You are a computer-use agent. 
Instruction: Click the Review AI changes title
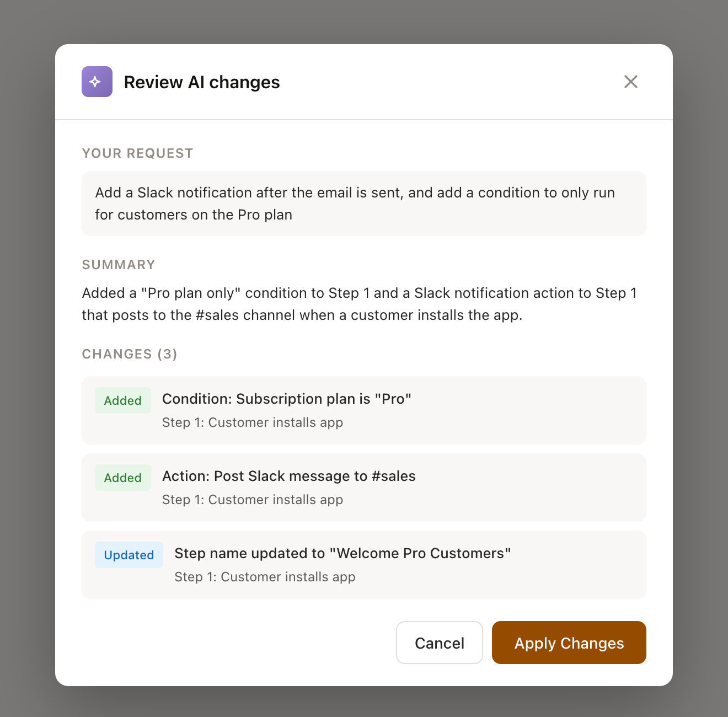point(202,82)
